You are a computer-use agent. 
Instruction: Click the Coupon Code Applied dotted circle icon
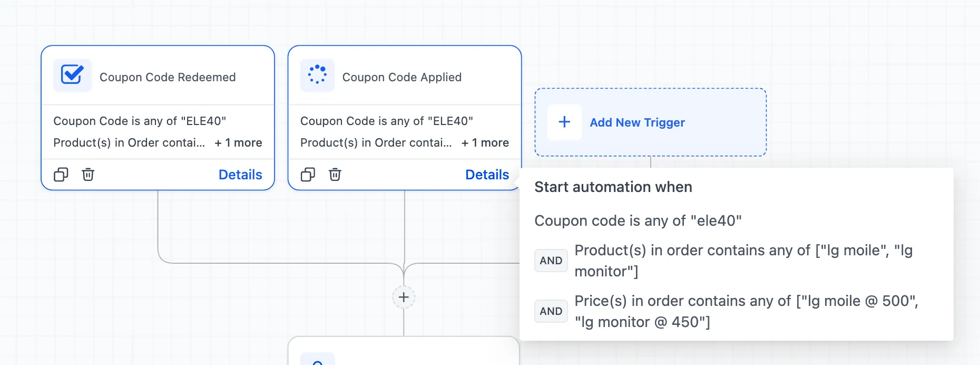coord(317,75)
